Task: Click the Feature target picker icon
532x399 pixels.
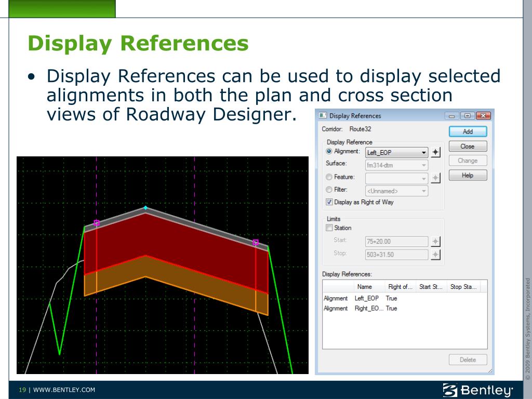Action: [x=436, y=178]
